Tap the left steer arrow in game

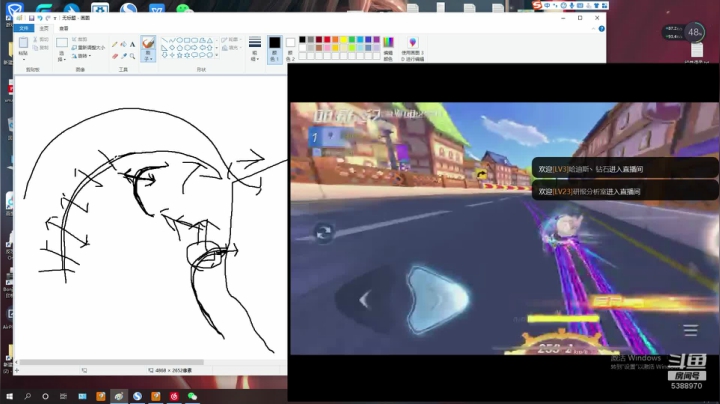(x=365, y=300)
